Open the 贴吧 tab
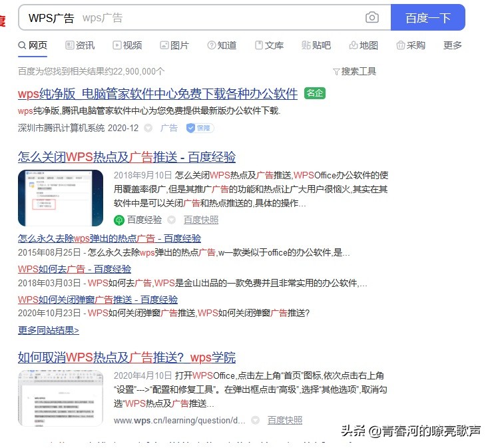492x448 pixels. click(316, 45)
